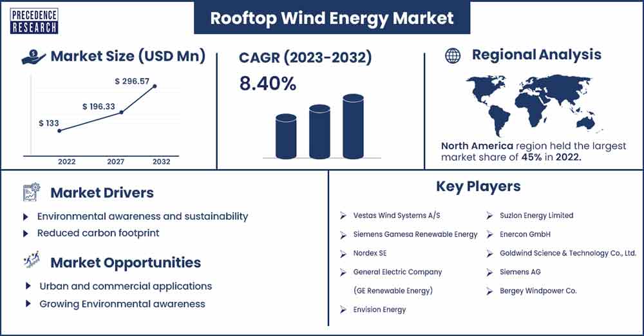644x336 pixels.
Task: Click the hand holding coin icon
Action: pyautogui.click(x=33, y=57)
